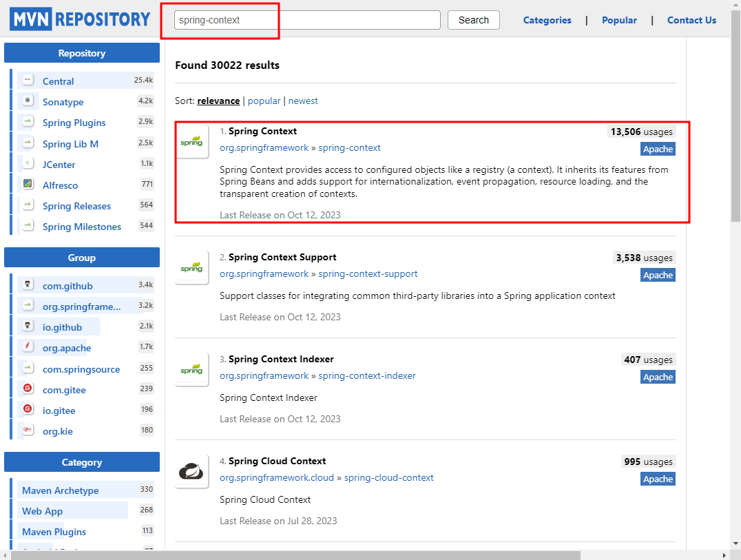Viewport: 741px width, 560px height.
Task: Sort results by popular
Action: [x=264, y=101]
